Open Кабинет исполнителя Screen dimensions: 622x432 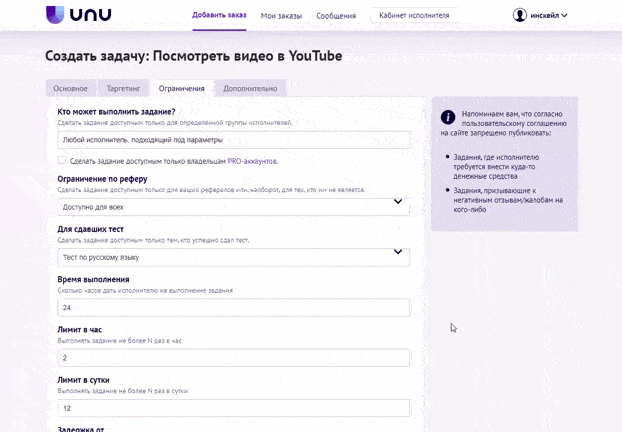point(414,15)
